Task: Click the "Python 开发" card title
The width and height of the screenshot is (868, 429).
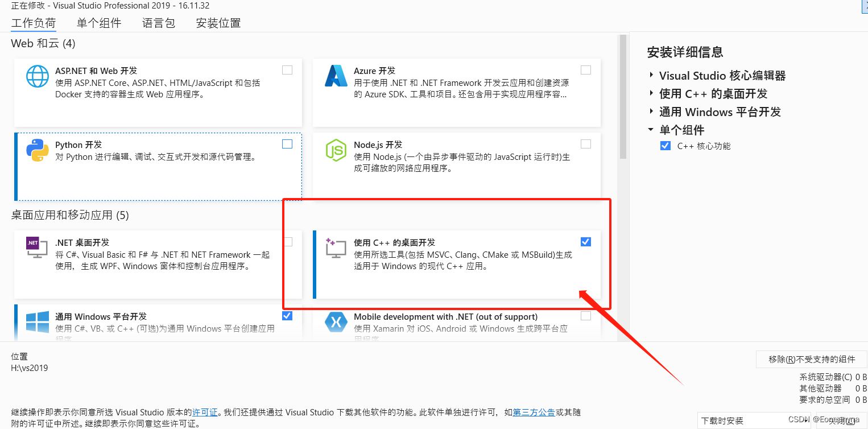Action: coord(78,145)
